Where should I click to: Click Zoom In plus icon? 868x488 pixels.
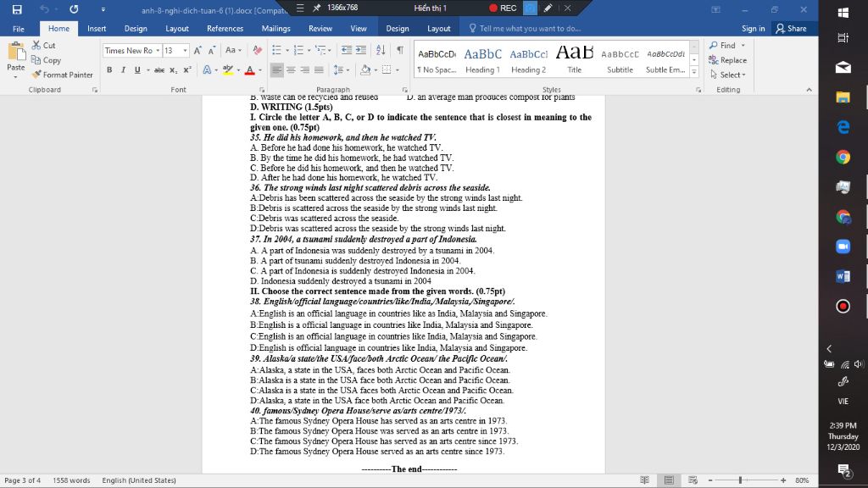click(783, 480)
